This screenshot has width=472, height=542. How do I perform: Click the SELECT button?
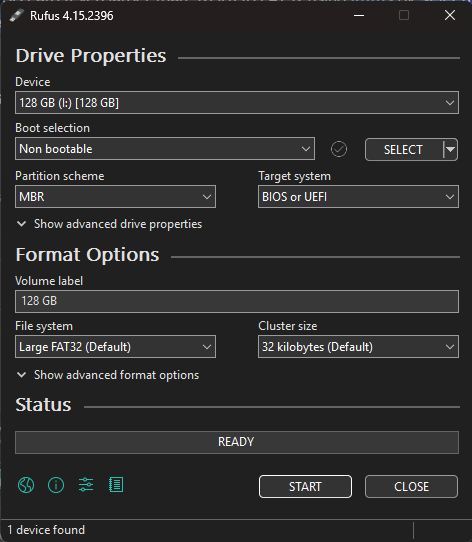click(404, 150)
